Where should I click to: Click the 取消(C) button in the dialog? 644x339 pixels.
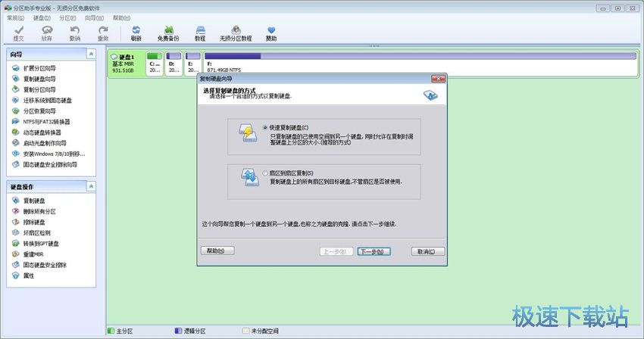click(x=428, y=251)
